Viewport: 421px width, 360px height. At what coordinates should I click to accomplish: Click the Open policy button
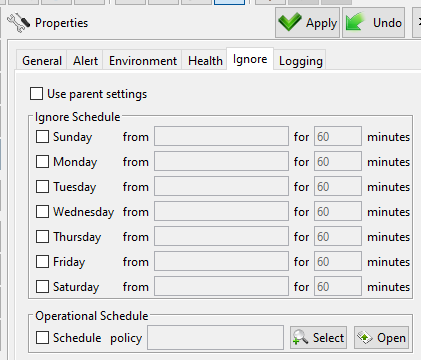coord(381,338)
